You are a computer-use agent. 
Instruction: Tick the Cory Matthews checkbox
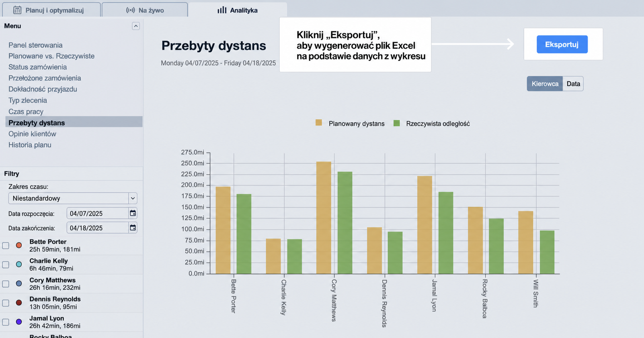[x=6, y=284]
